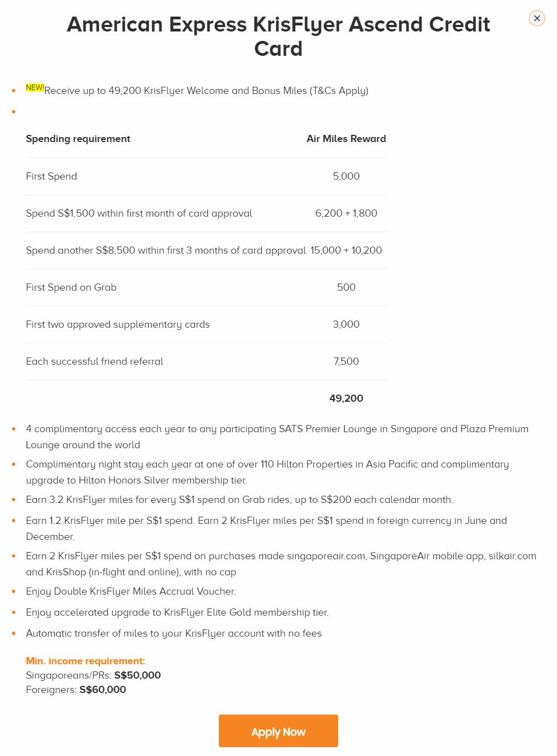Click the Apply Now button
The image size is (557, 756).
[x=278, y=731]
